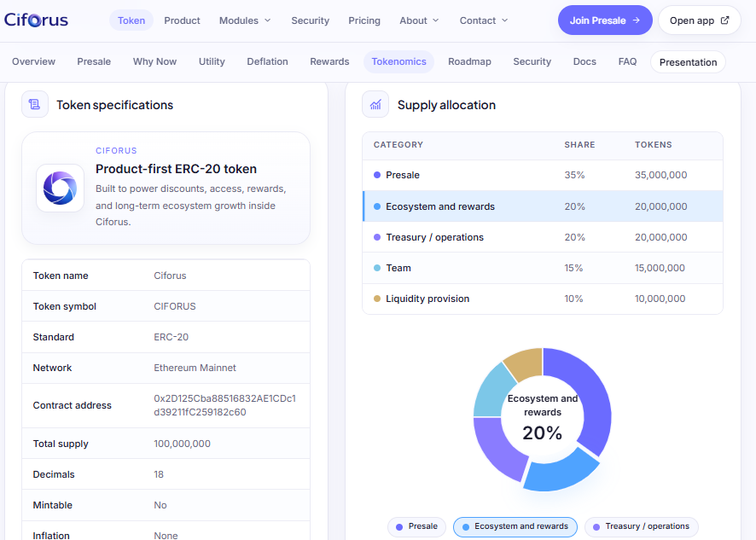This screenshot has width=756, height=540.
Task: Open the Docs tab
Action: point(584,61)
